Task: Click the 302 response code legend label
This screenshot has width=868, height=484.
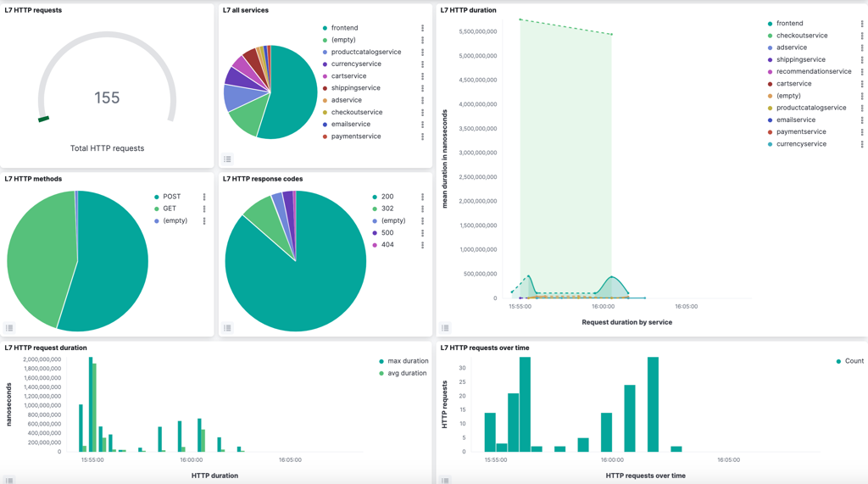Action: coord(387,209)
